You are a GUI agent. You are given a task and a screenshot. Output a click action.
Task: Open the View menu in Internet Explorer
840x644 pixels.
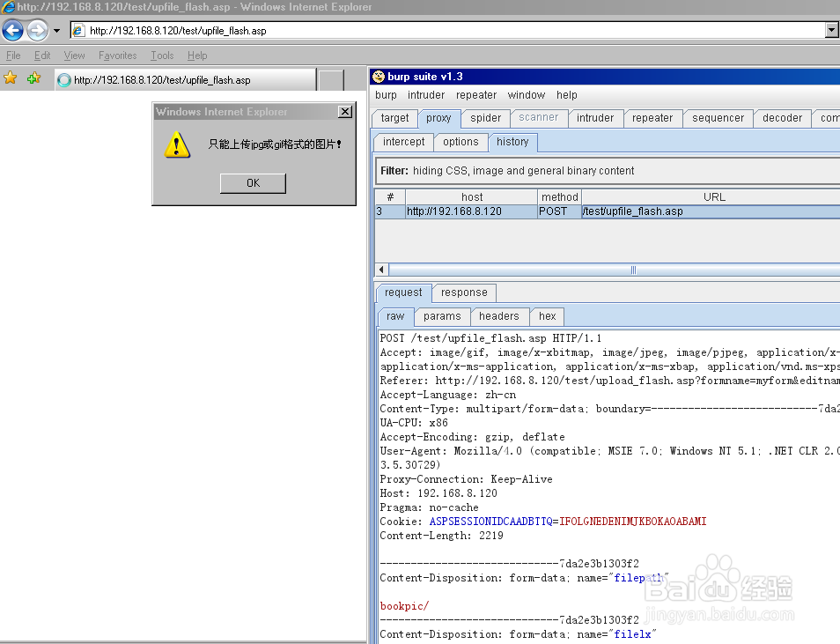(x=75, y=56)
